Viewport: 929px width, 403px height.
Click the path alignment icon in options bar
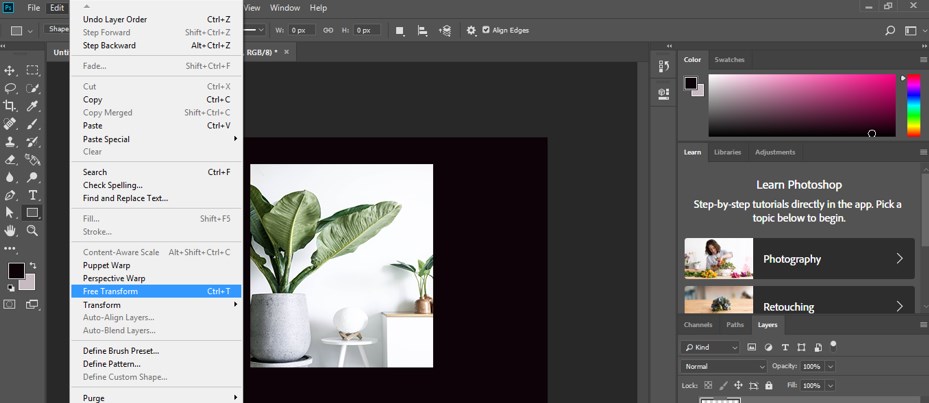pos(423,30)
